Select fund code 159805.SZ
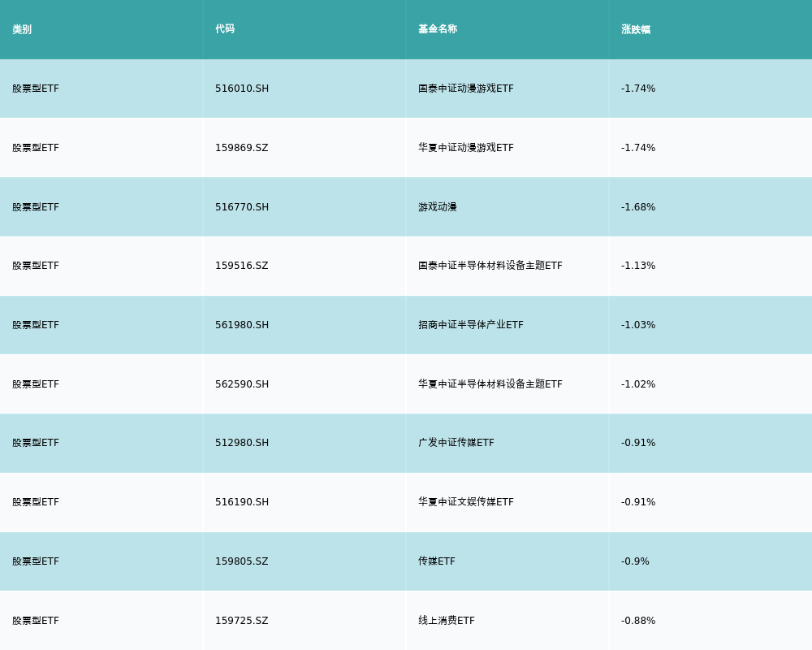Image resolution: width=812 pixels, height=650 pixels. [x=242, y=561]
